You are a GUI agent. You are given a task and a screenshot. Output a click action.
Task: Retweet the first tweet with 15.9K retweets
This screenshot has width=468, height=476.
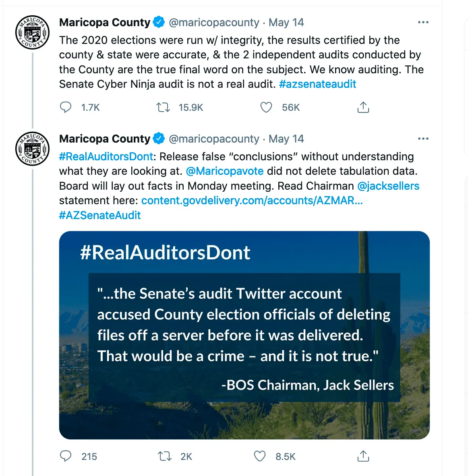point(163,108)
